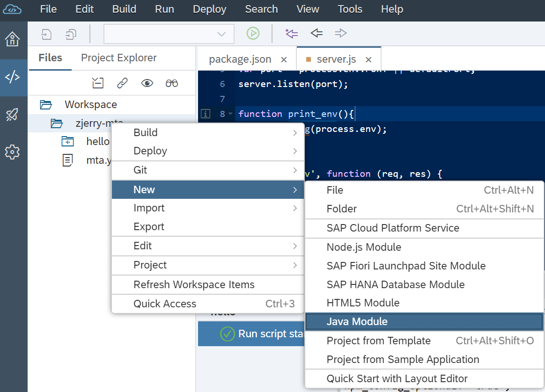This screenshot has height=392, width=545.
Task: Click the binoculars search icon
Action: (172, 83)
